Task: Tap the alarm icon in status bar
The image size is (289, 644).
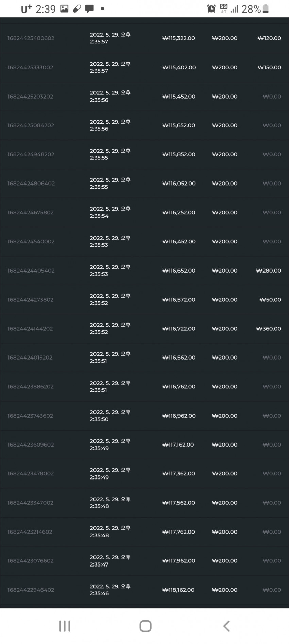Action: [211, 9]
